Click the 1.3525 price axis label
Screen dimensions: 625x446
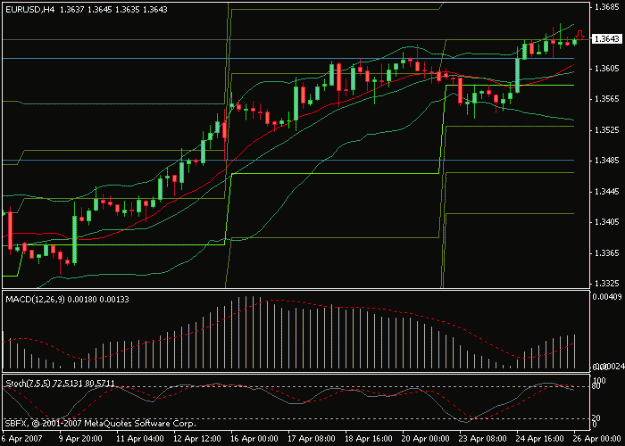pyautogui.click(x=607, y=130)
